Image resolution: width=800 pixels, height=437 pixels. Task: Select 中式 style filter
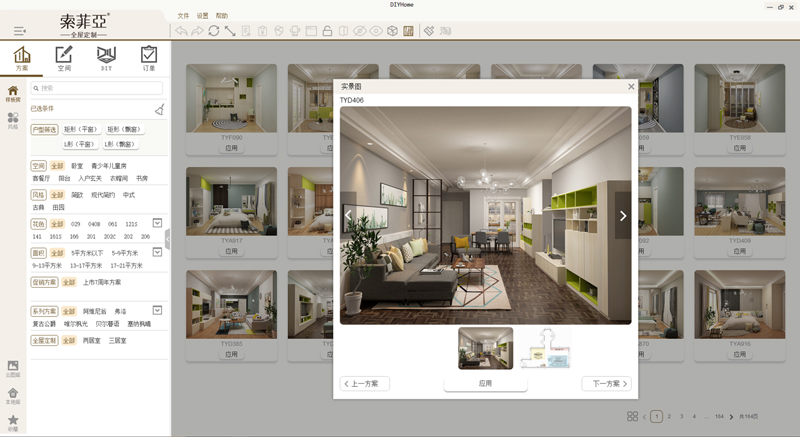pos(129,195)
